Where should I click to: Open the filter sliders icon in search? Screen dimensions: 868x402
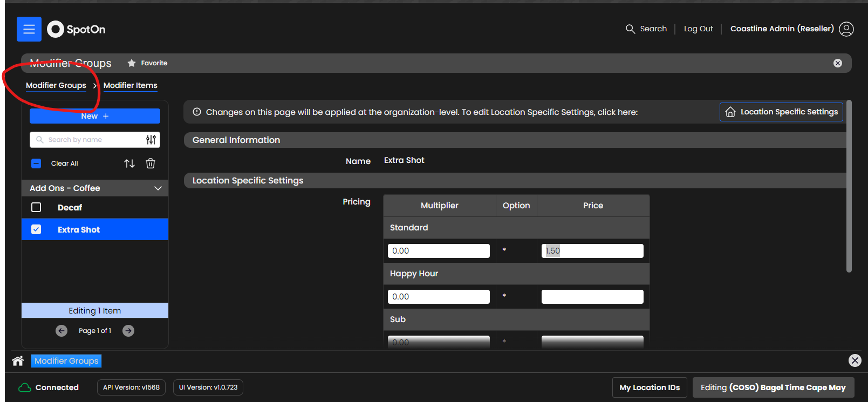151,140
